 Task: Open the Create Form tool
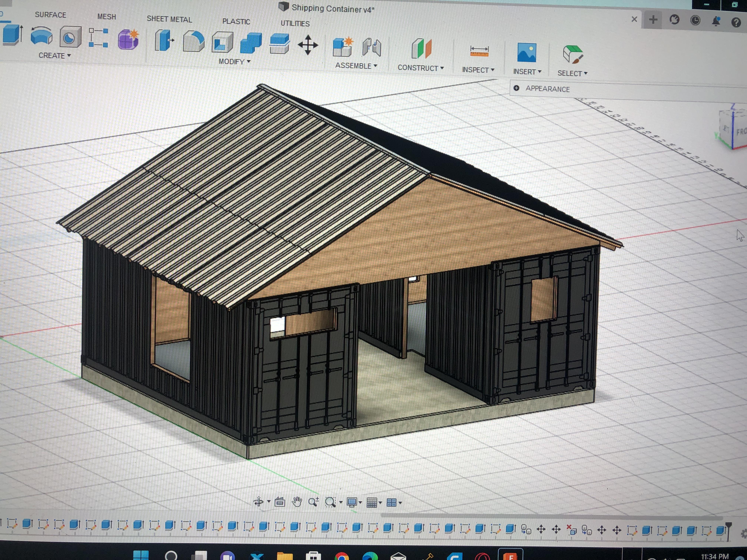128,39
